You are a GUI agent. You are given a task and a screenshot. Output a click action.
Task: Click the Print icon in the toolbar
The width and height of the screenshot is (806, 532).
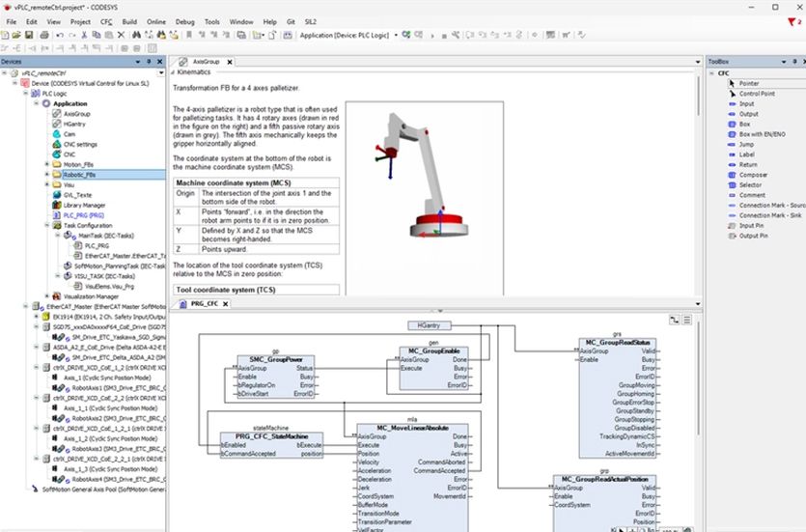(x=44, y=35)
